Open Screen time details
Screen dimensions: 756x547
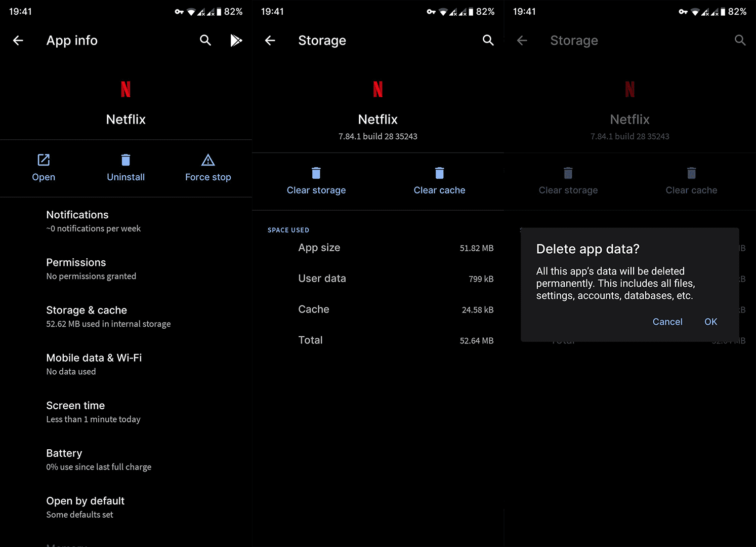[x=126, y=412]
